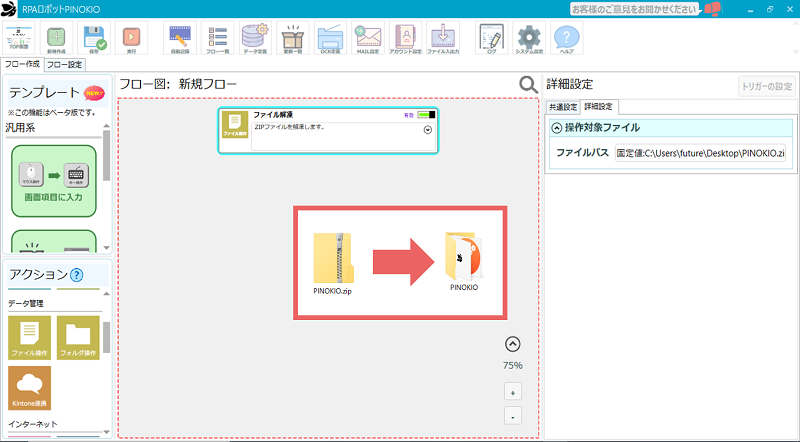Collapse the 操作対象ファイル section

coord(557,128)
